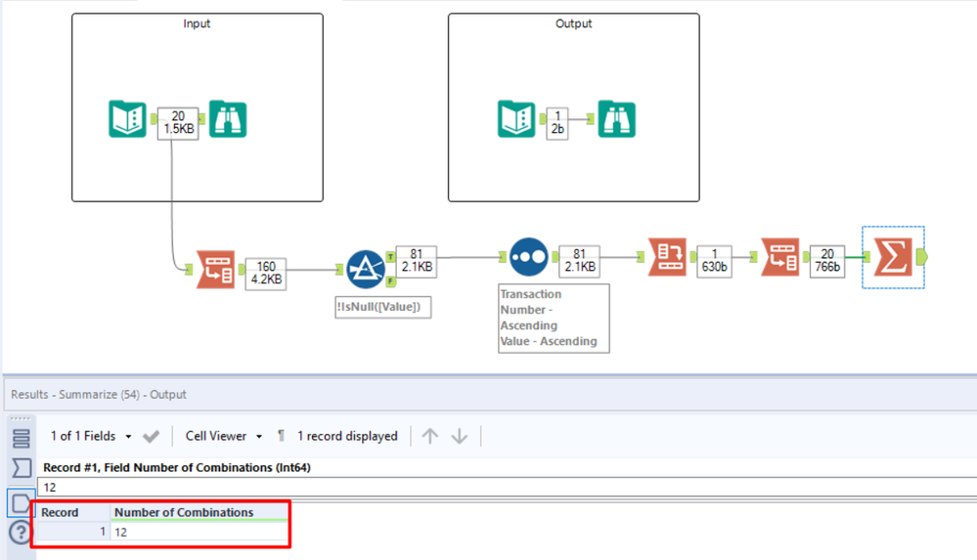The height and width of the screenshot is (560, 977).
Task: Click the 1 record displayed text
Action: pyautogui.click(x=347, y=436)
